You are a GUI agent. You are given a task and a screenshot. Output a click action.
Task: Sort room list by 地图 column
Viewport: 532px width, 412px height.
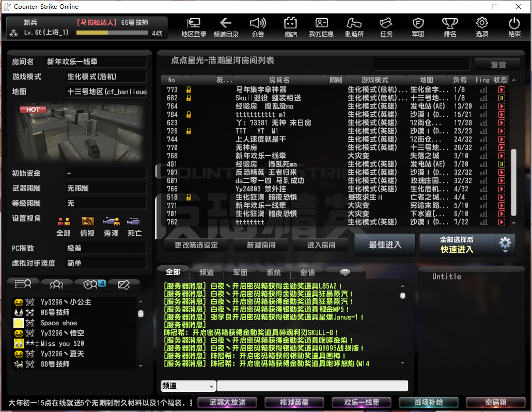pos(427,80)
